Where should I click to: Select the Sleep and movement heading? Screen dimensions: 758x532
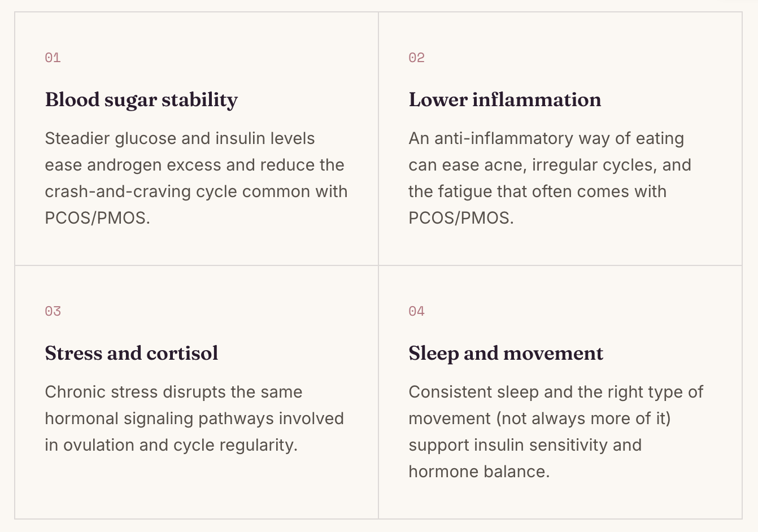click(506, 354)
